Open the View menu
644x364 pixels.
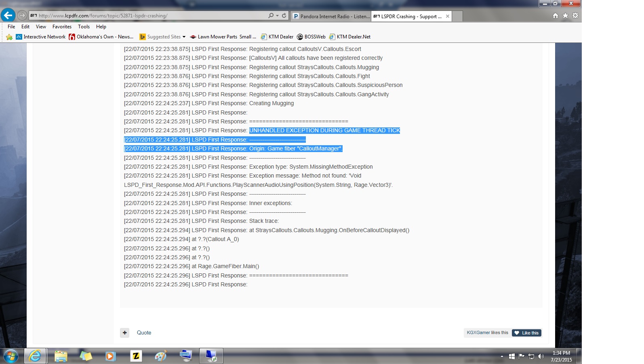click(x=41, y=27)
